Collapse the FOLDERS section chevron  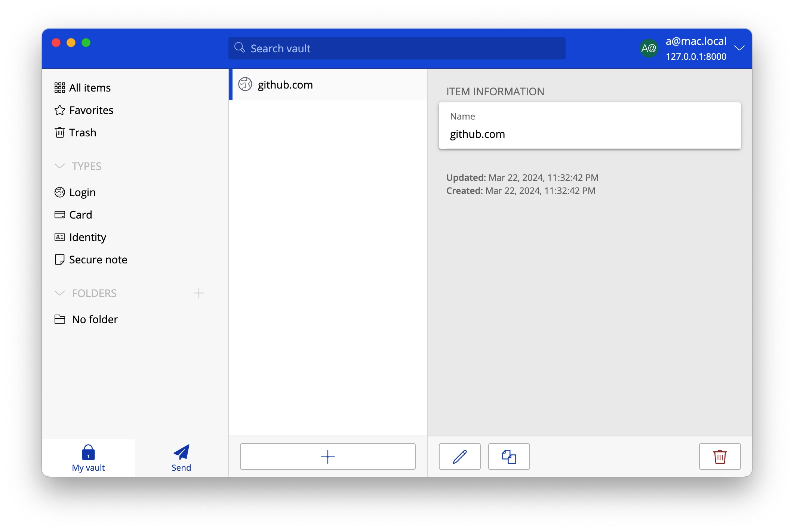[59, 293]
